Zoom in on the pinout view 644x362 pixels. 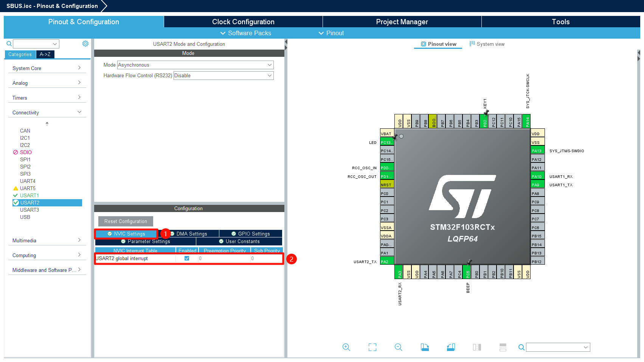pos(346,347)
